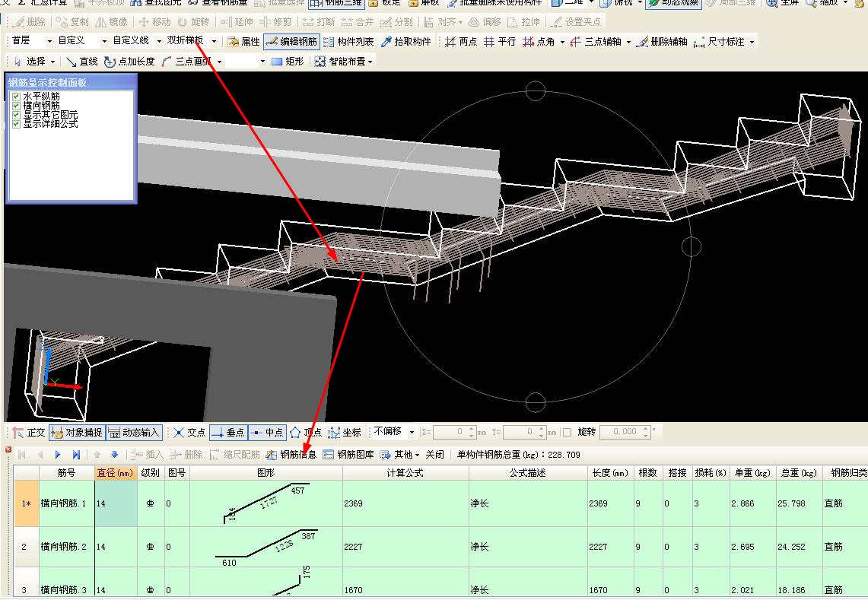The image size is (868, 600).
Task: Toggle 对象捕捉 object snap
Action: click(77, 432)
